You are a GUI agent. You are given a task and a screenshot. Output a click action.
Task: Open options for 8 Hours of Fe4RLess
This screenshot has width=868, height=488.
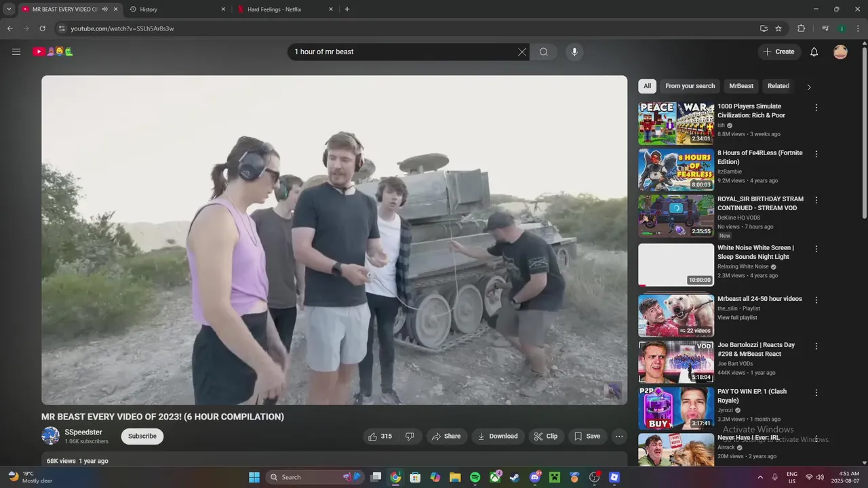click(816, 154)
